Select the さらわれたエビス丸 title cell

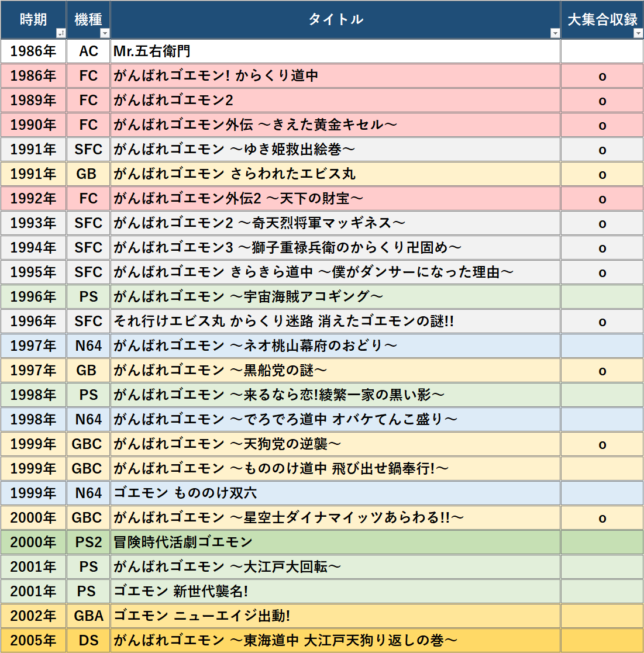tap(335, 174)
